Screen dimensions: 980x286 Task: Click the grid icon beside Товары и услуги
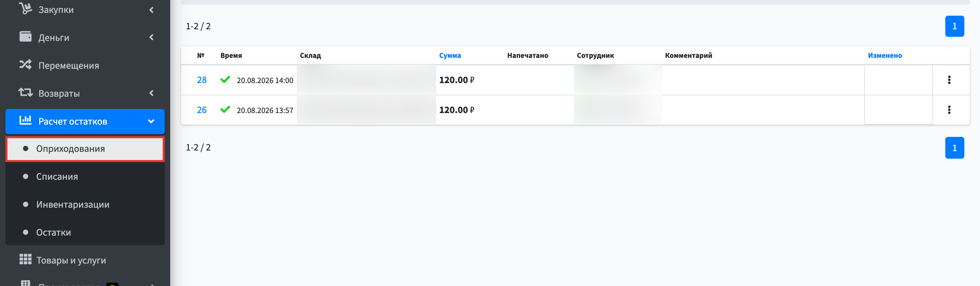26,259
